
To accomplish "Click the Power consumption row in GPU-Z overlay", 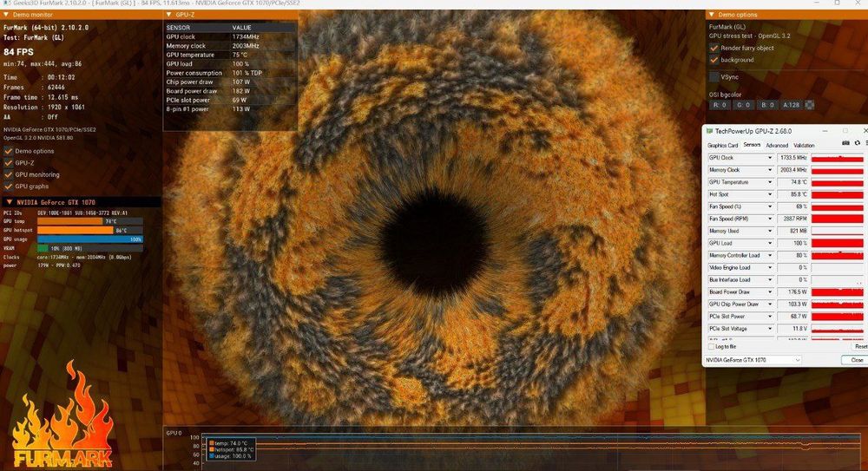I will tap(230, 73).
